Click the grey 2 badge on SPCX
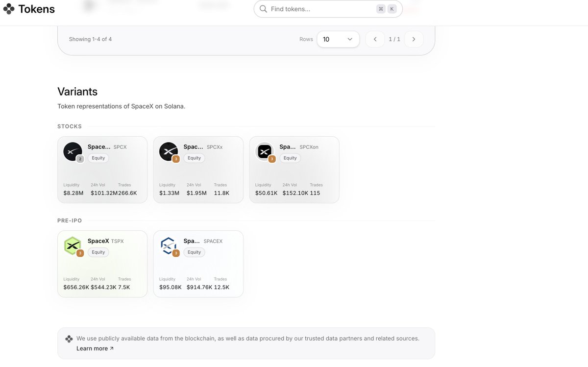588x367 pixels. coord(80,159)
